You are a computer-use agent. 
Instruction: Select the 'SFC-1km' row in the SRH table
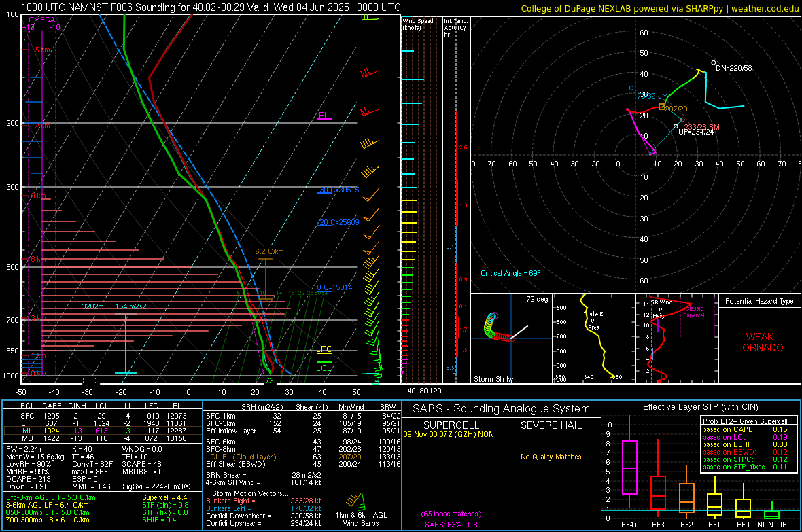point(303,416)
